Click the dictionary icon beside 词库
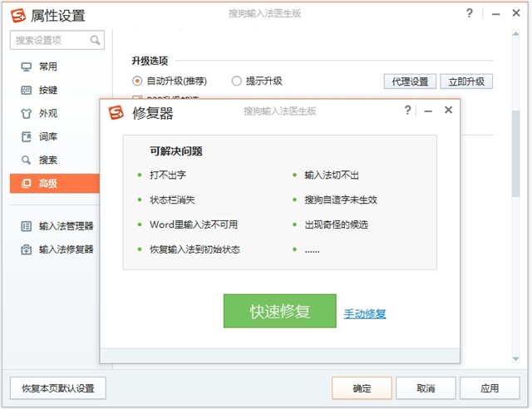Viewport: 532px width, 409px height. (26, 137)
